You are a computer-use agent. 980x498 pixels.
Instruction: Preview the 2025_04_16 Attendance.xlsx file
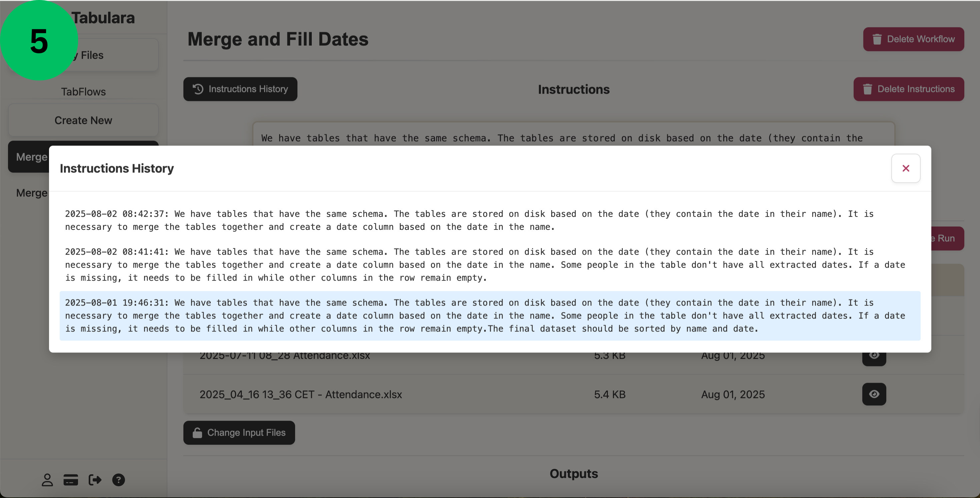pos(874,394)
